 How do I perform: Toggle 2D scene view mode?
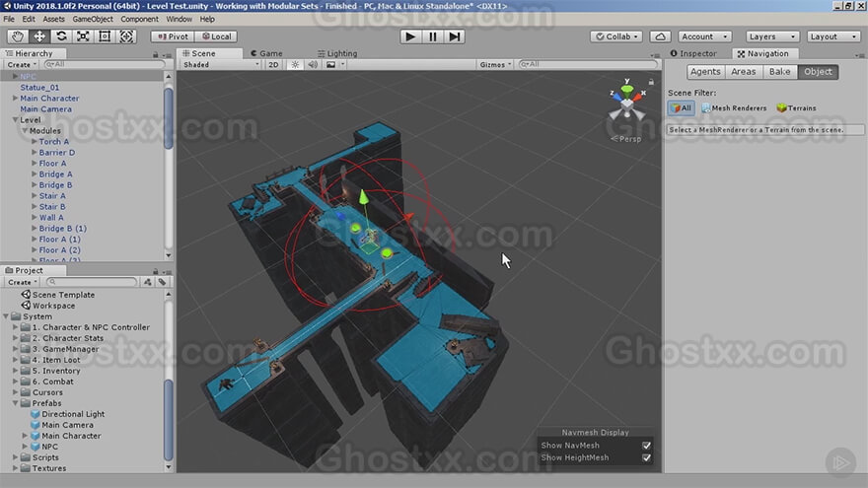pyautogui.click(x=273, y=65)
